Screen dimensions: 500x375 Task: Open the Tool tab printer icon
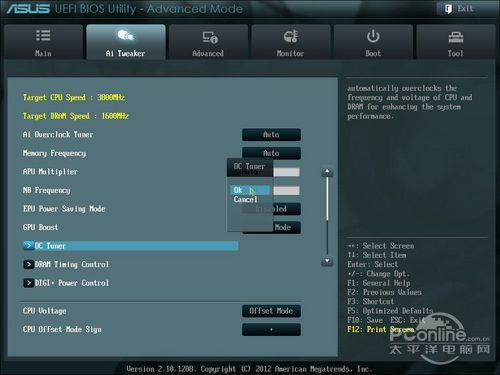[455, 37]
